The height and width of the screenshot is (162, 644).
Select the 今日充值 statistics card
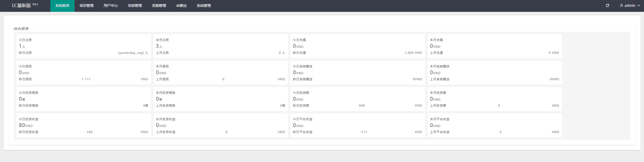click(358, 46)
